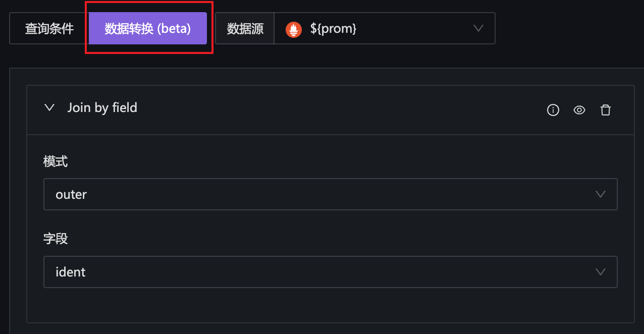Click the ${prom} variable text

pos(334,29)
